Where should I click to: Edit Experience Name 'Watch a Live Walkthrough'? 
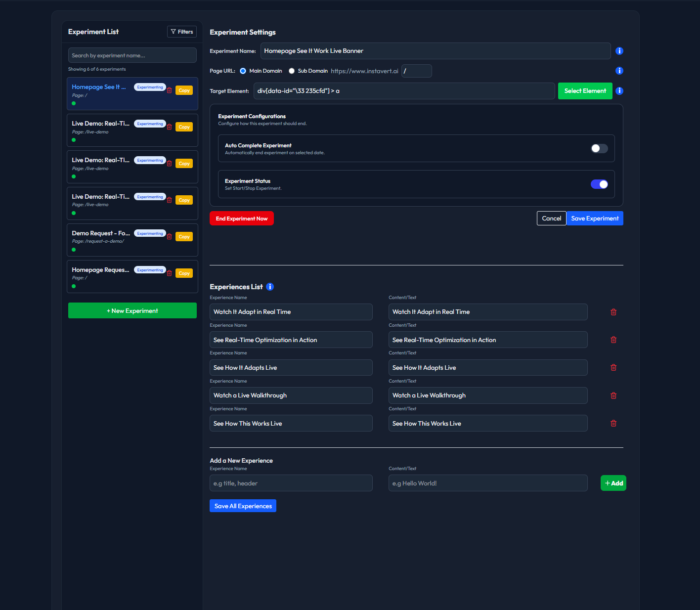tap(291, 395)
